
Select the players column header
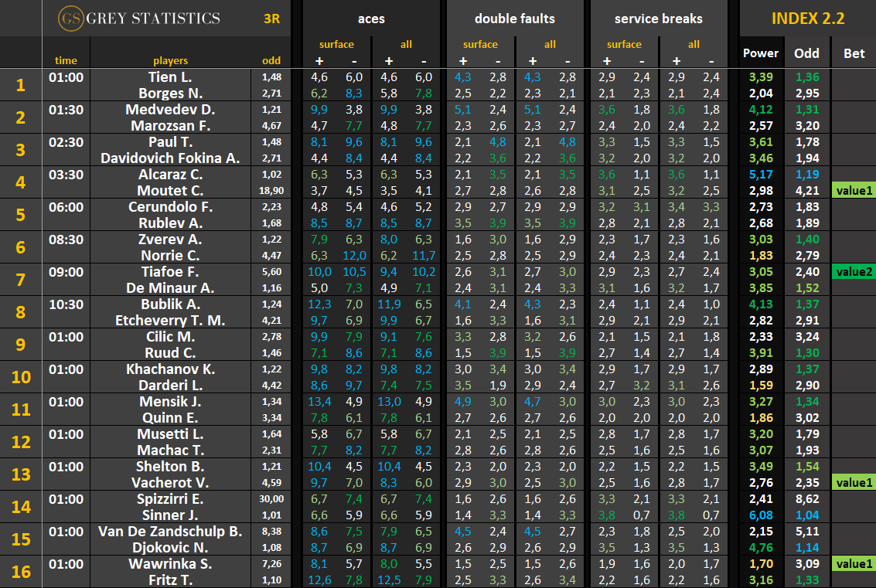[x=170, y=60]
